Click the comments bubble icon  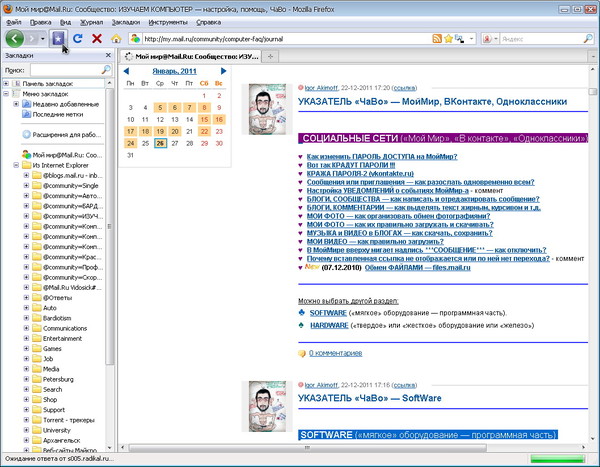pyautogui.click(x=302, y=353)
